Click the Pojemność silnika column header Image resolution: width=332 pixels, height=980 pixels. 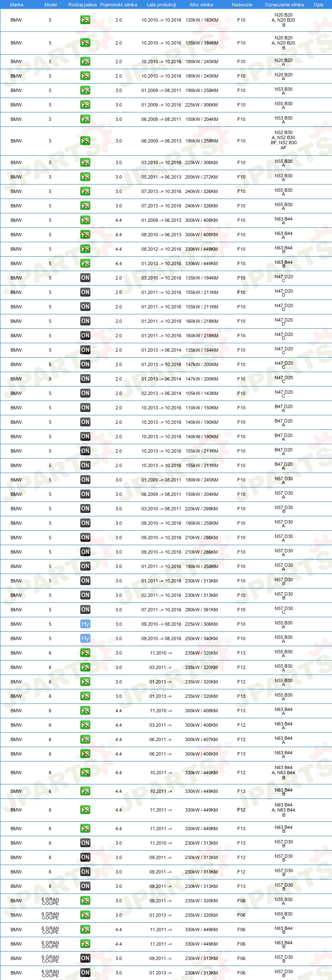click(118, 5)
